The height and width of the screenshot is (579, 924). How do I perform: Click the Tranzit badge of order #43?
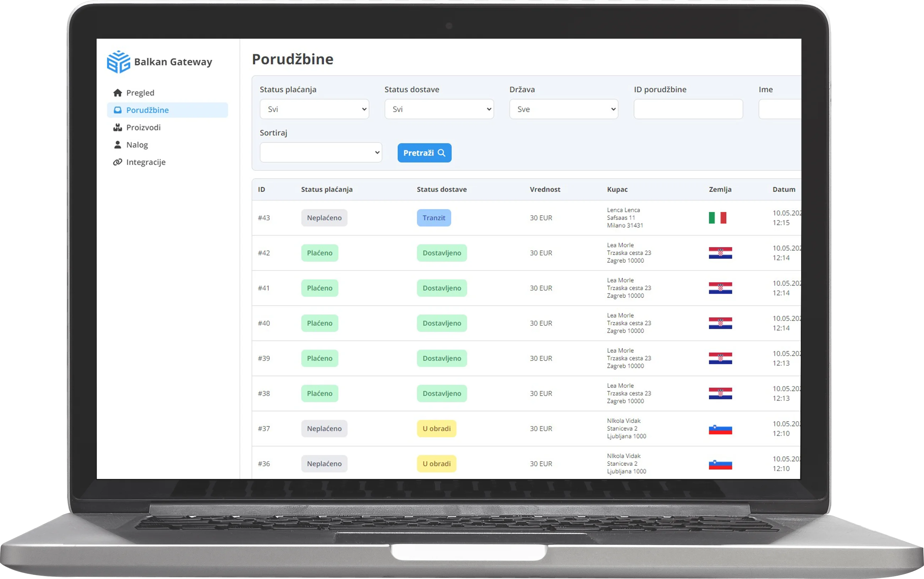434,218
